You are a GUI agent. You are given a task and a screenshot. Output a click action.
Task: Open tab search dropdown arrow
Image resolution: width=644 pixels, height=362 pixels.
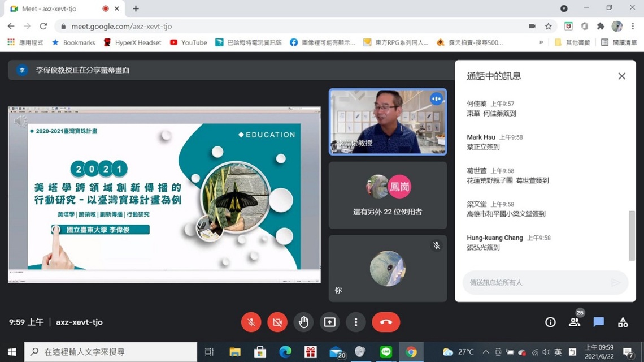pyautogui.click(x=564, y=8)
